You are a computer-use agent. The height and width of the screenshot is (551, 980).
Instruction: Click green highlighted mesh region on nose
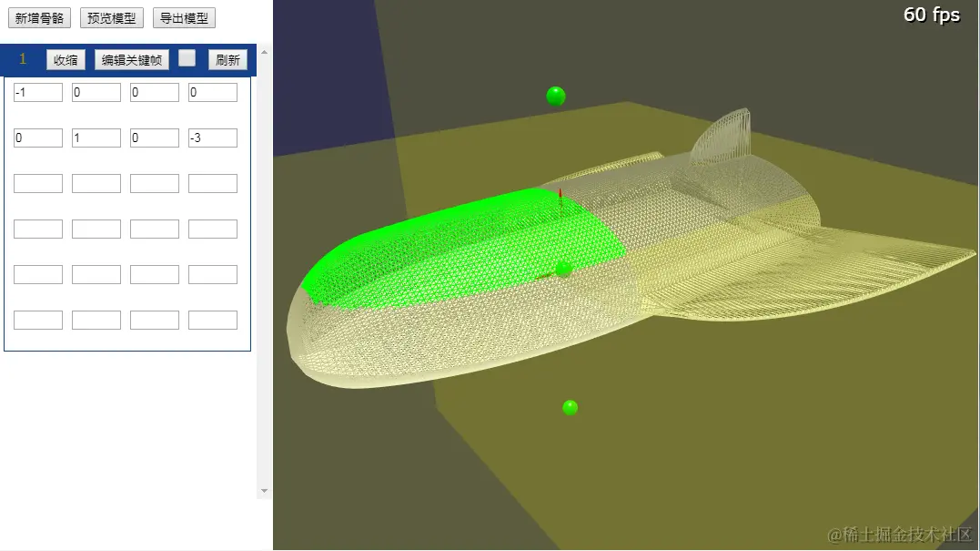462,250
